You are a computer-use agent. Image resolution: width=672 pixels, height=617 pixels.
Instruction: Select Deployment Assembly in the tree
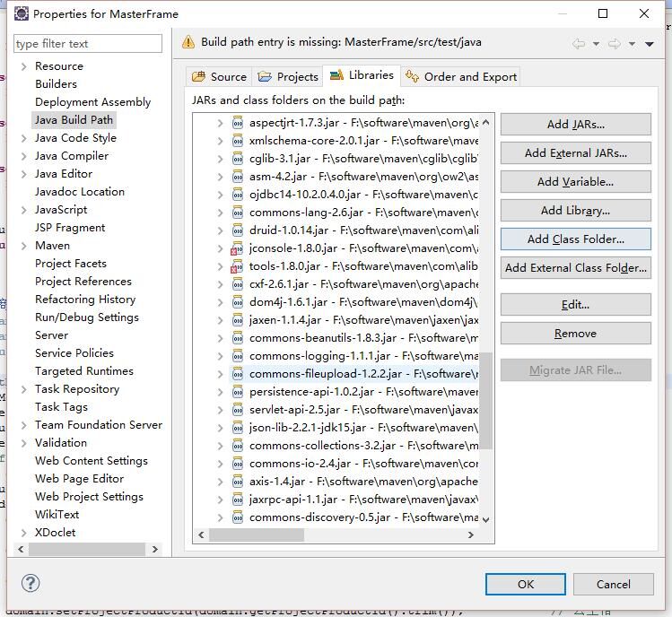(93, 102)
